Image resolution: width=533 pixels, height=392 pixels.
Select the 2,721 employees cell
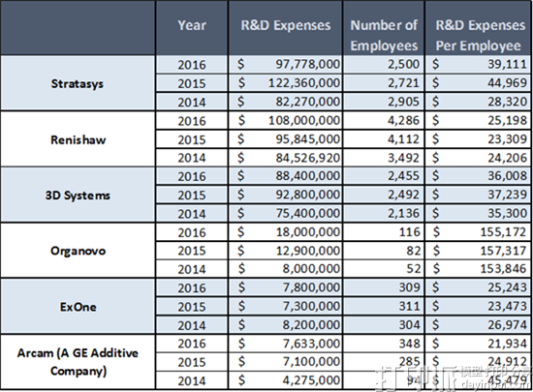384,83
